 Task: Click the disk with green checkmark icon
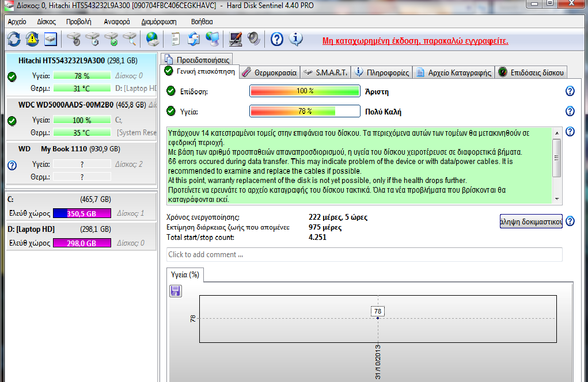point(111,39)
